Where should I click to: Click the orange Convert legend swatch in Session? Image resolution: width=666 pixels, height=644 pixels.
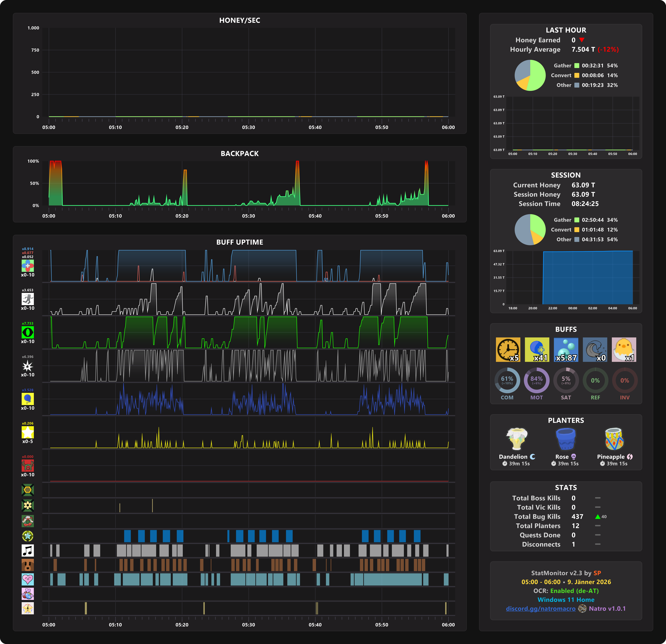577,230
